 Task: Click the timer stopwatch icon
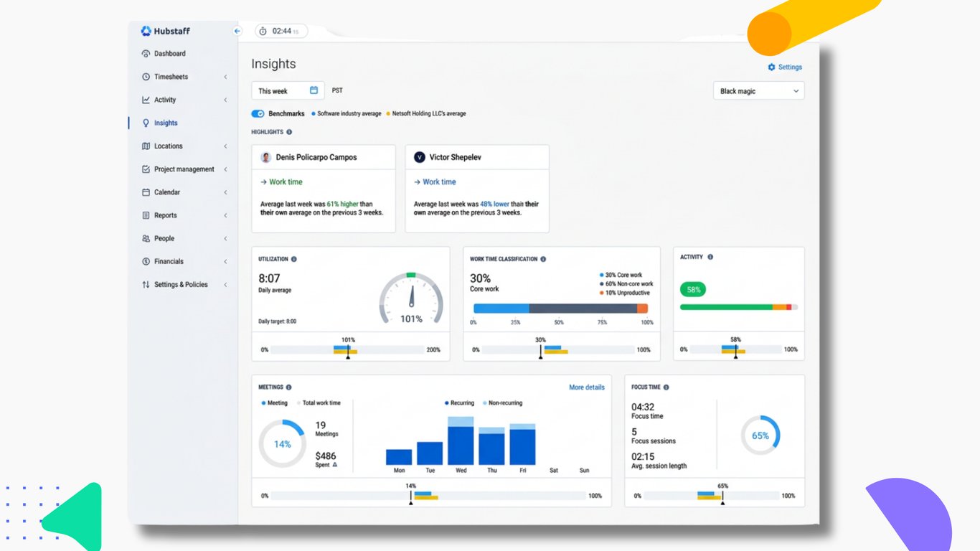click(263, 31)
